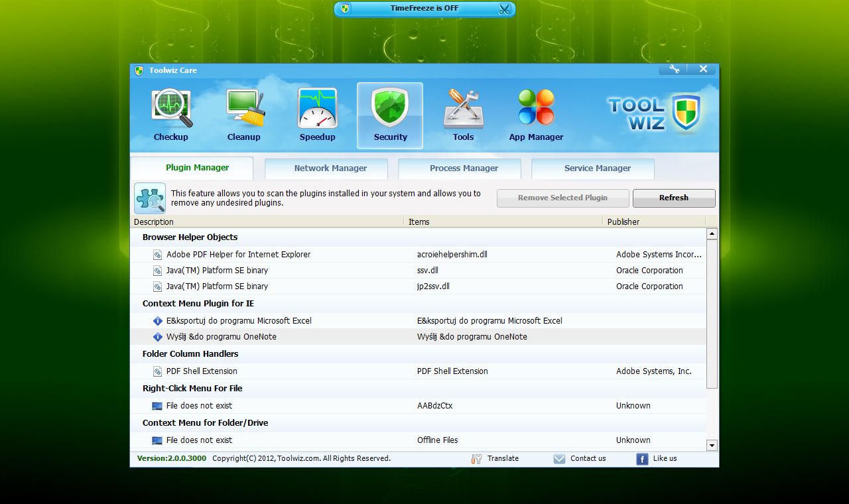Open the Checkup module icon
This screenshot has height=504, width=849.
(x=172, y=109)
